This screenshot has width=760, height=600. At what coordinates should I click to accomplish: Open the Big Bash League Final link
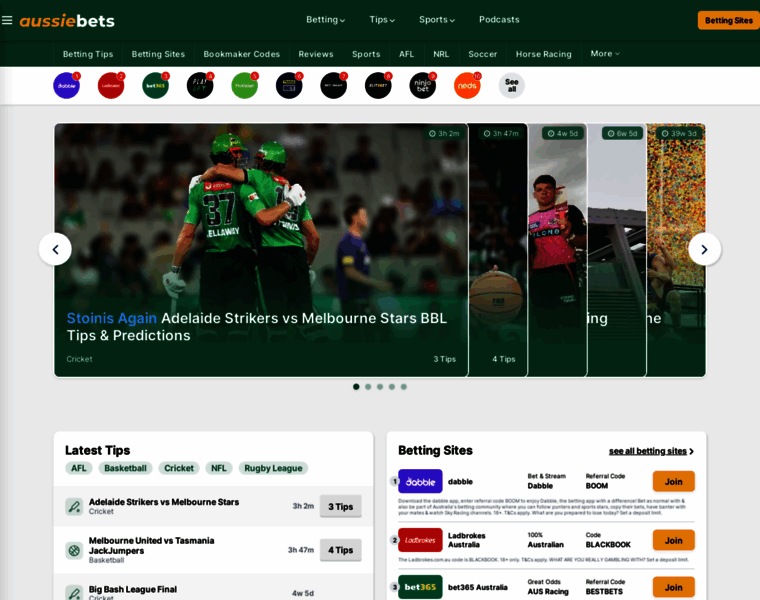pos(133,589)
